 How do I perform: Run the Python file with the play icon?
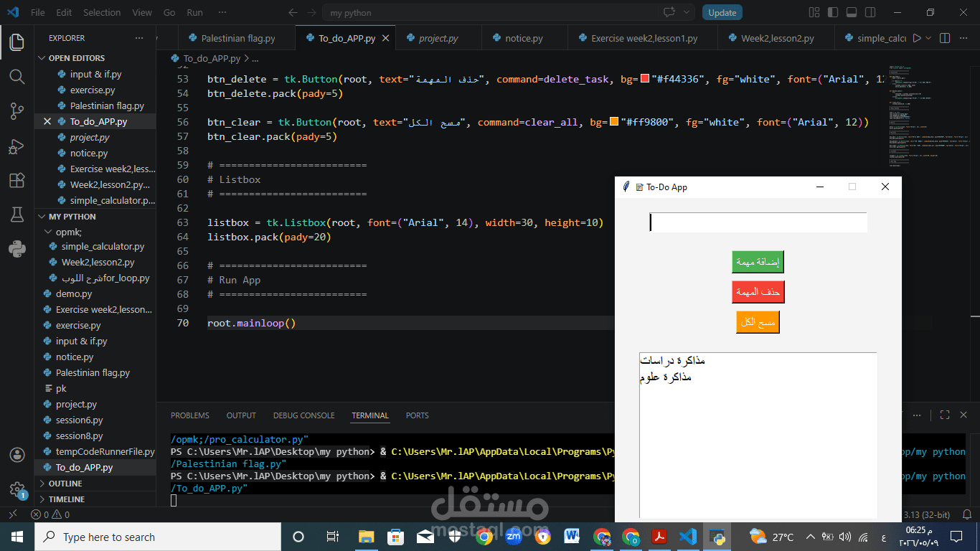point(916,38)
